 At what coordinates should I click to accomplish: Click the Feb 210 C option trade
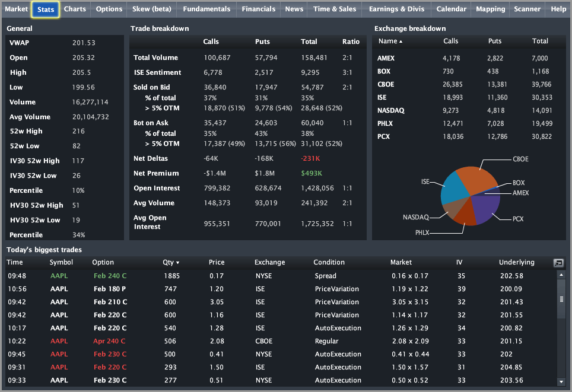click(x=110, y=302)
